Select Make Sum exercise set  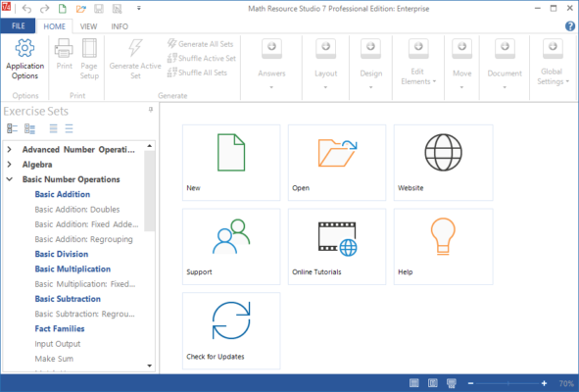(x=54, y=359)
